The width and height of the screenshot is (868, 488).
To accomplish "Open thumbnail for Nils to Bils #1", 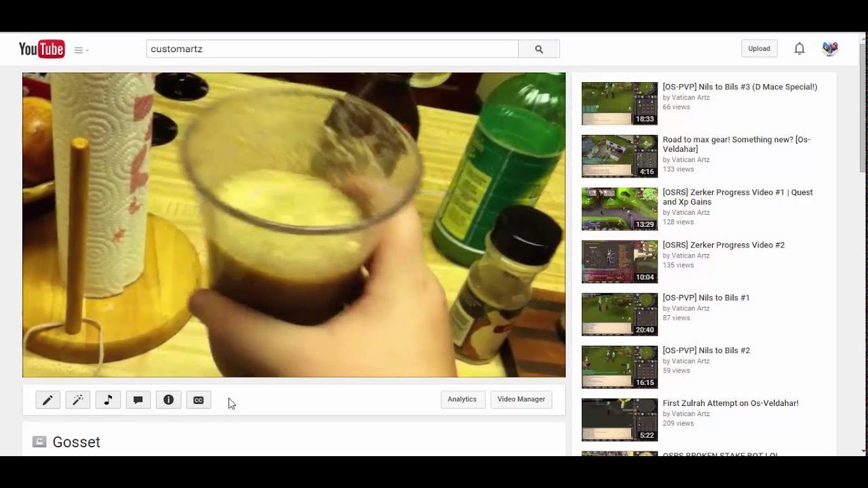I will tap(620, 314).
